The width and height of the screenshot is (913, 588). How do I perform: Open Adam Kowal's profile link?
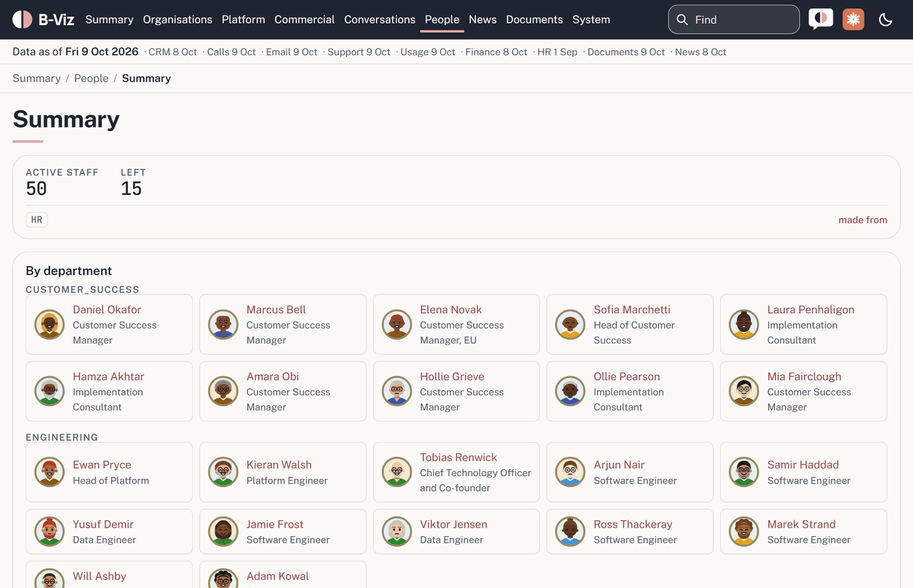[x=277, y=576]
